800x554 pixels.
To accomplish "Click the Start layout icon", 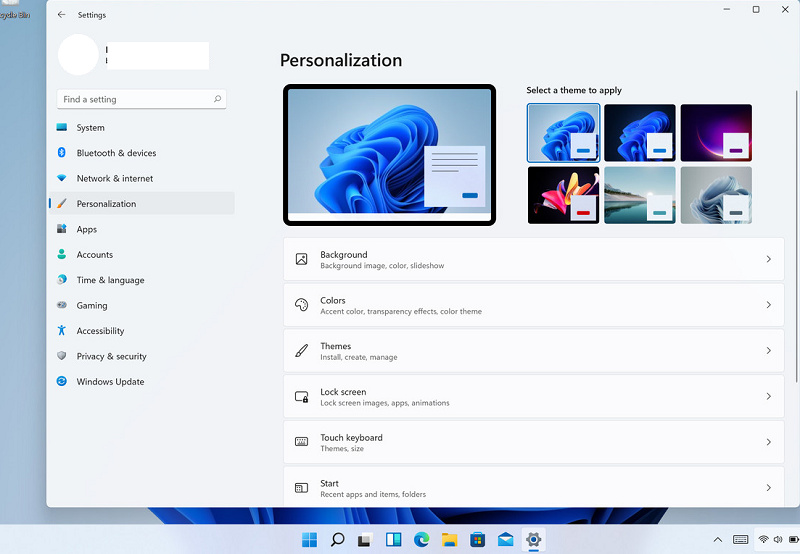I will (302, 488).
